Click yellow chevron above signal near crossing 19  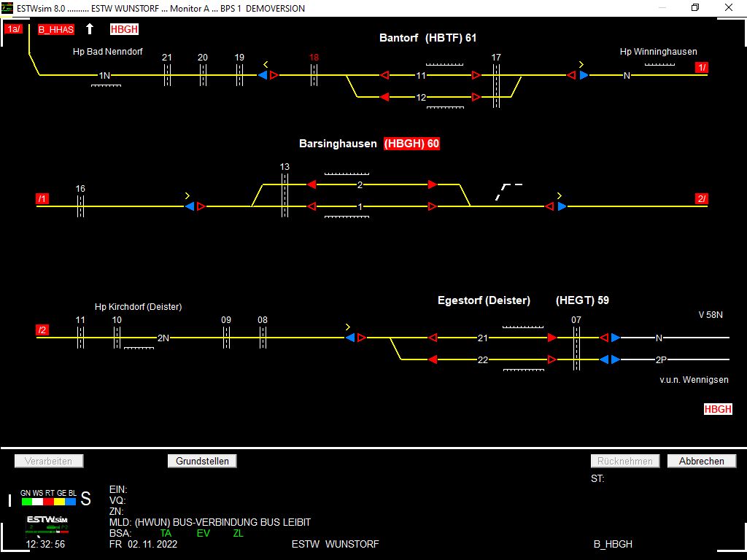(266, 64)
